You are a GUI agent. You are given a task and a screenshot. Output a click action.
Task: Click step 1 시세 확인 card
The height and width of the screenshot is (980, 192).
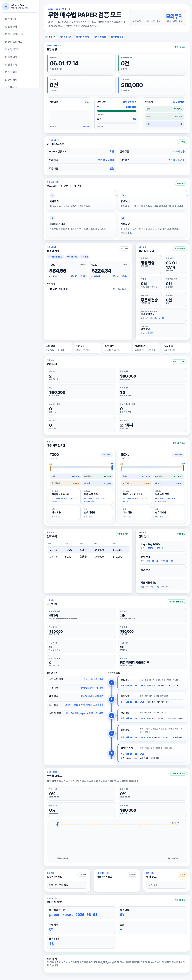pyautogui.click(x=81, y=200)
